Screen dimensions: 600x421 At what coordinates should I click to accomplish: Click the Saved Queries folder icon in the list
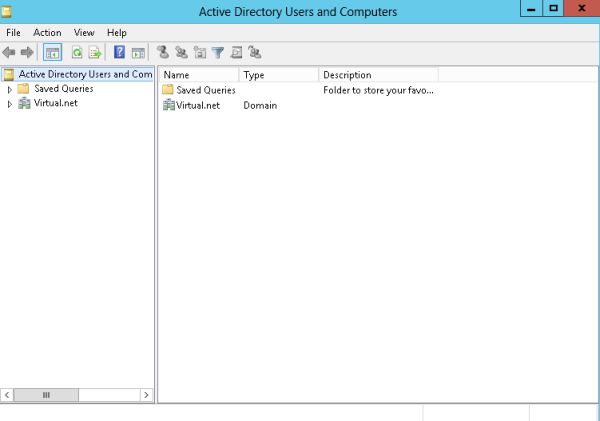click(x=168, y=90)
